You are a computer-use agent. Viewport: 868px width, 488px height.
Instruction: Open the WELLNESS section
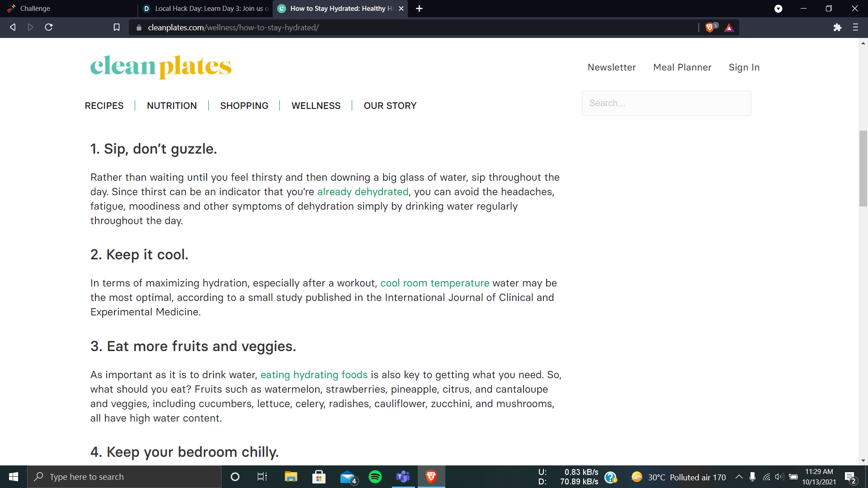pos(316,105)
